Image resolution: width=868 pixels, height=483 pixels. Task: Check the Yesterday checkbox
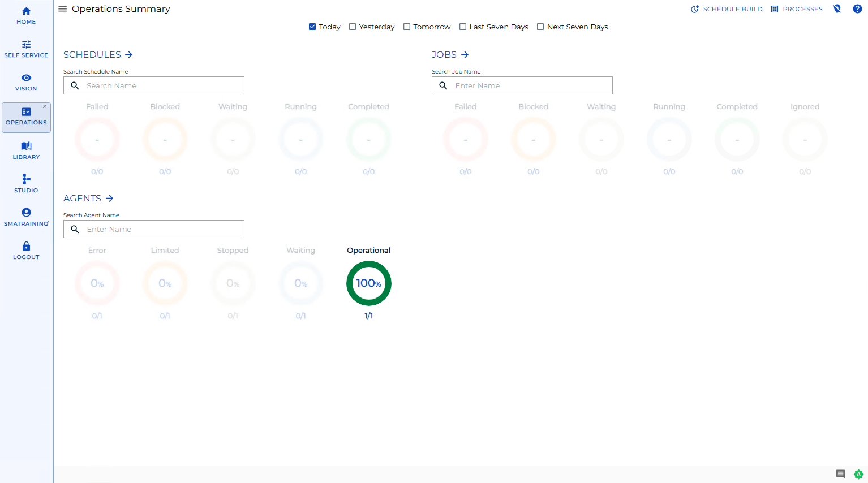(353, 27)
